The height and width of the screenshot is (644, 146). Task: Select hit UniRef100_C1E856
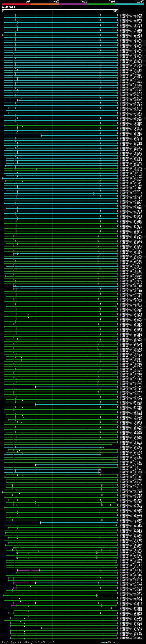point(131,20)
